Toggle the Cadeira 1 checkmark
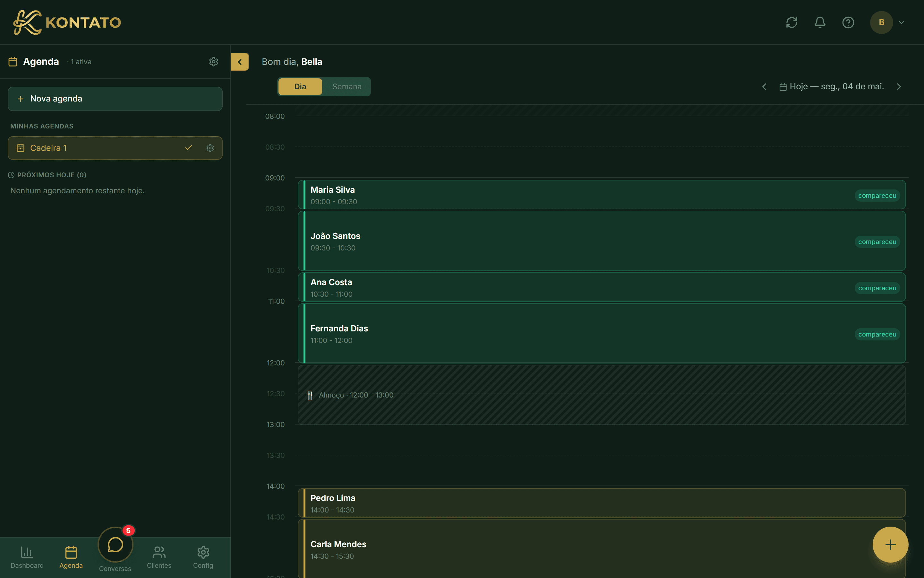 (x=189, y=148)
